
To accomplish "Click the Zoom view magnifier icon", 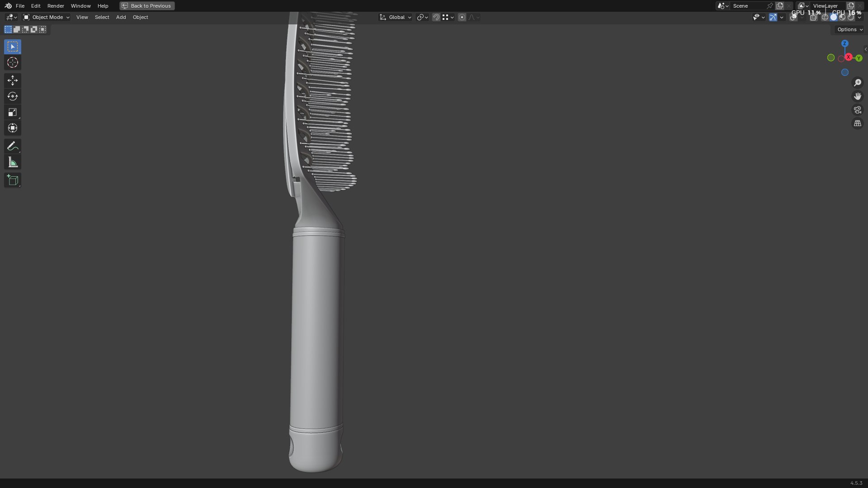I will pos(858,83).
